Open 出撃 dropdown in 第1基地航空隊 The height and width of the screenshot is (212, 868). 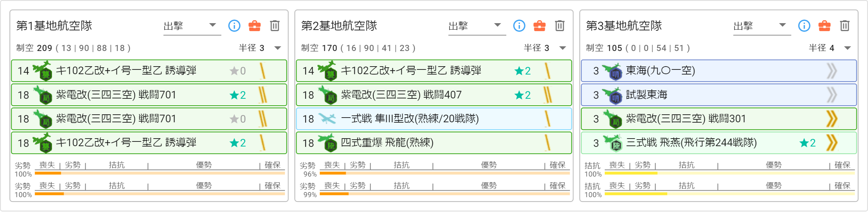click(192, 26)
